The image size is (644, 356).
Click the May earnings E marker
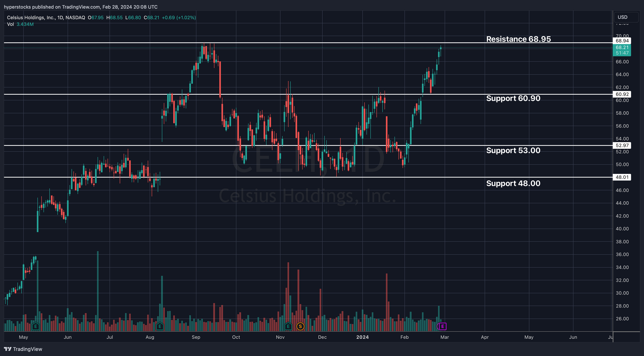pos(36,326)
